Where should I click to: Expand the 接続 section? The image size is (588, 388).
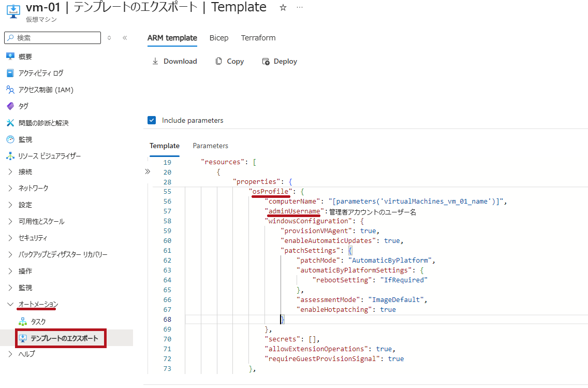(10, 172)
